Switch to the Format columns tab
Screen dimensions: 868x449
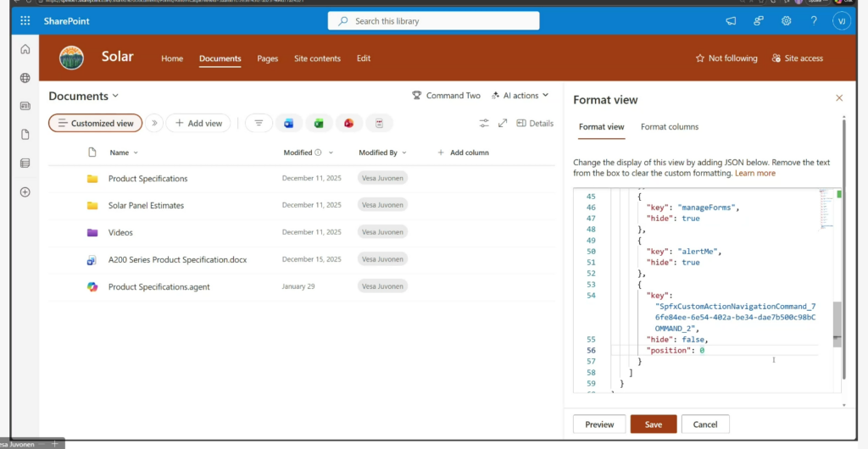coord(669,127)
